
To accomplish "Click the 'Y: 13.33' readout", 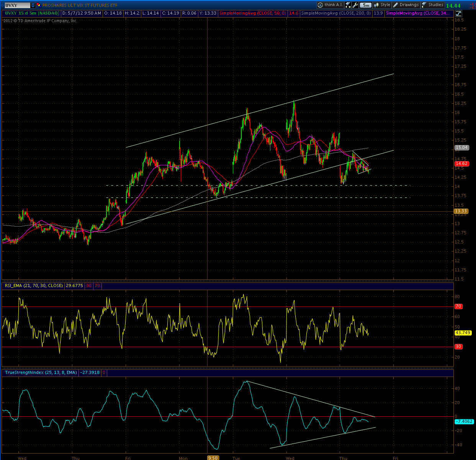I will (x=208, y=13).
